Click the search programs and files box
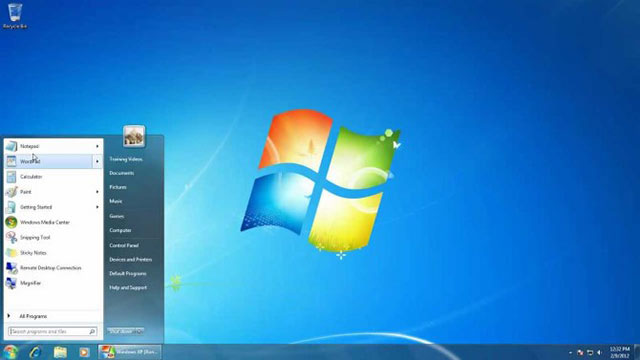The image size is (640, 360). tap(53, 331)
